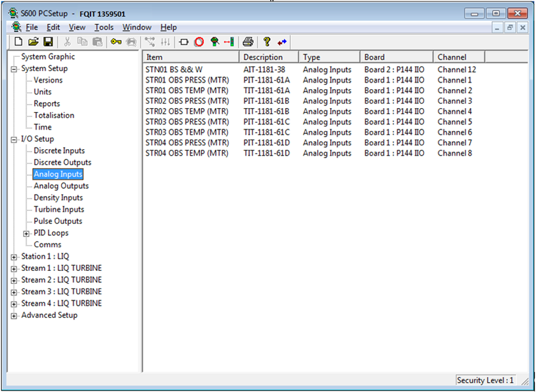This screenshot has width=536, height=392.
Task: Select Time in the tree
Action: (43, 127)
